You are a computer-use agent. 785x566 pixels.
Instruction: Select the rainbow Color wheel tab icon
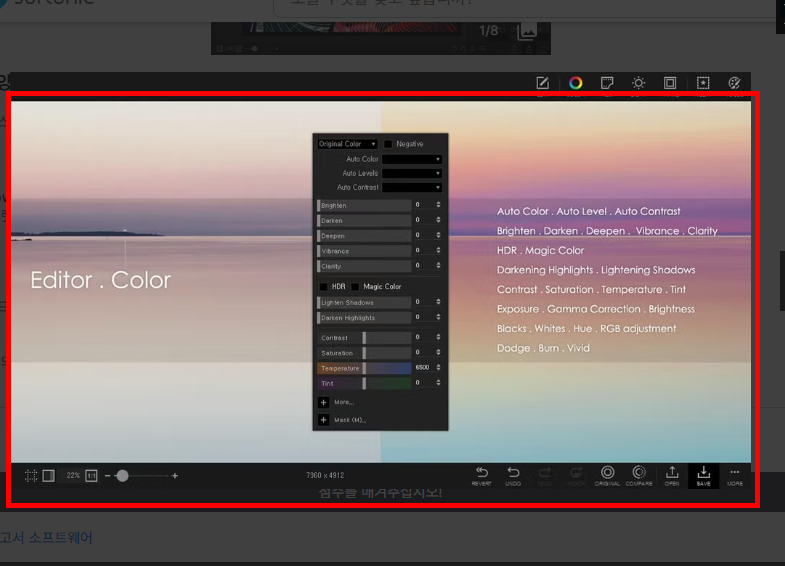pos(575,83)
